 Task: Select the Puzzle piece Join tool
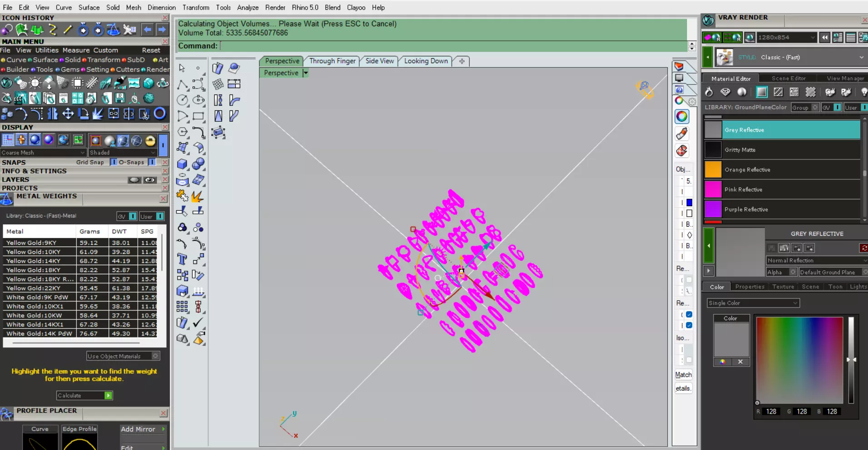[x=182, y=196]
